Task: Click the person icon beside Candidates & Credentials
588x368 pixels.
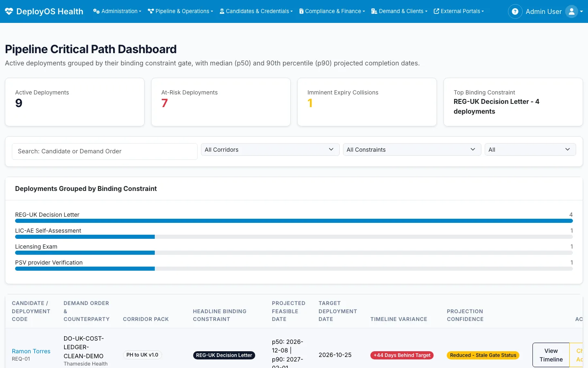Action: tap(222, 11)
